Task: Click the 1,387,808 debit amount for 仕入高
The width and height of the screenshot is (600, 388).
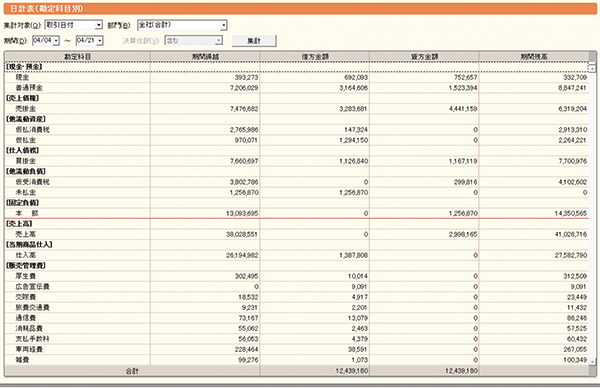Action: [x=354, y=255]
